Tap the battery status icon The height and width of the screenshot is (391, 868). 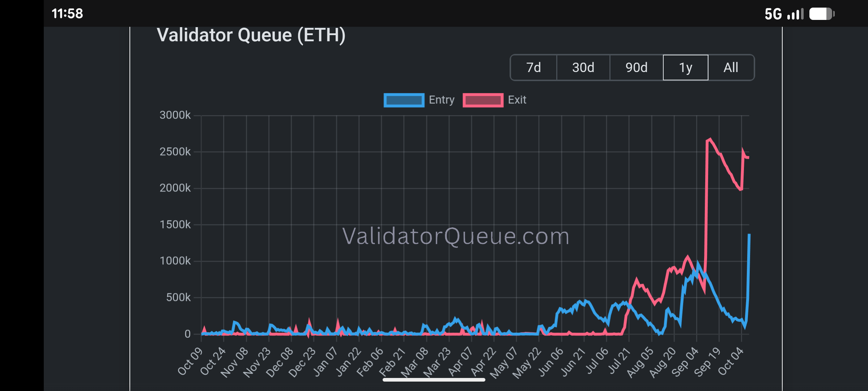click(x=822, y=14)
